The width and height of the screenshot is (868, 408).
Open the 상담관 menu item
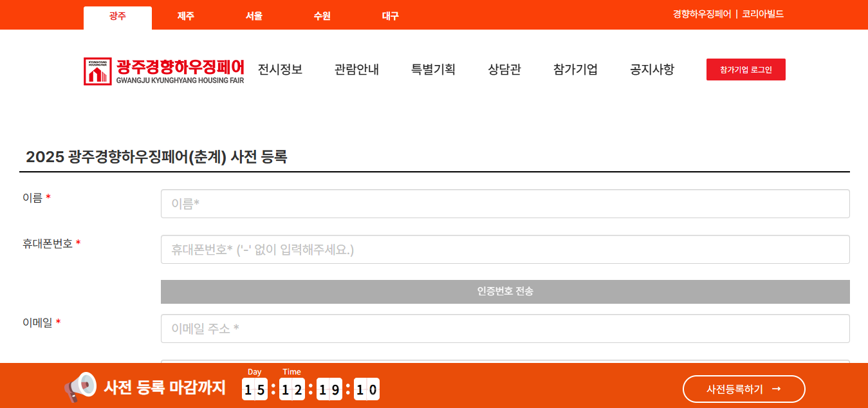pyautogui.click(x=503, y=70)
